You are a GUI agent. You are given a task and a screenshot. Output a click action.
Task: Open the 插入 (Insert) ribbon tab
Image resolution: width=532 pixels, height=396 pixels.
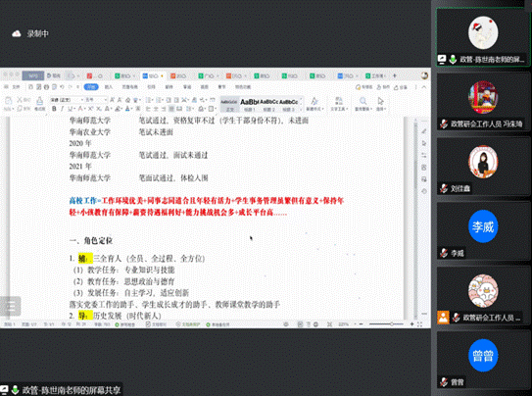(x=109, y=87)
